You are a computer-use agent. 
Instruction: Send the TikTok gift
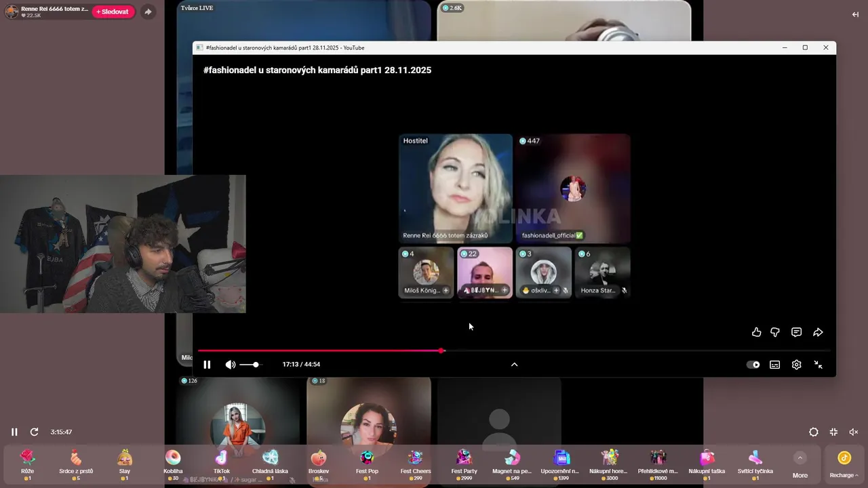[222, 464]
